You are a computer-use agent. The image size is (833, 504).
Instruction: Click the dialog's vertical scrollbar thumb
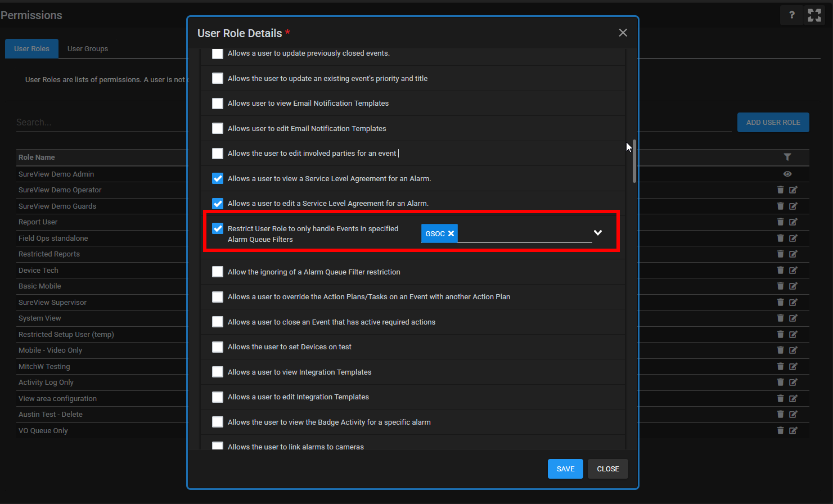tap(634, 161)
